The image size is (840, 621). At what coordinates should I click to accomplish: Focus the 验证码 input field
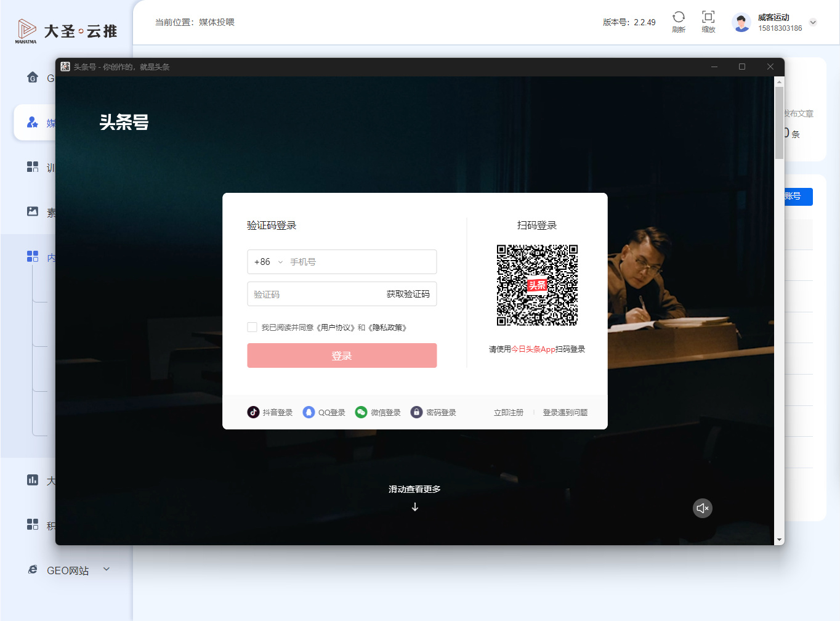point(314,294)
